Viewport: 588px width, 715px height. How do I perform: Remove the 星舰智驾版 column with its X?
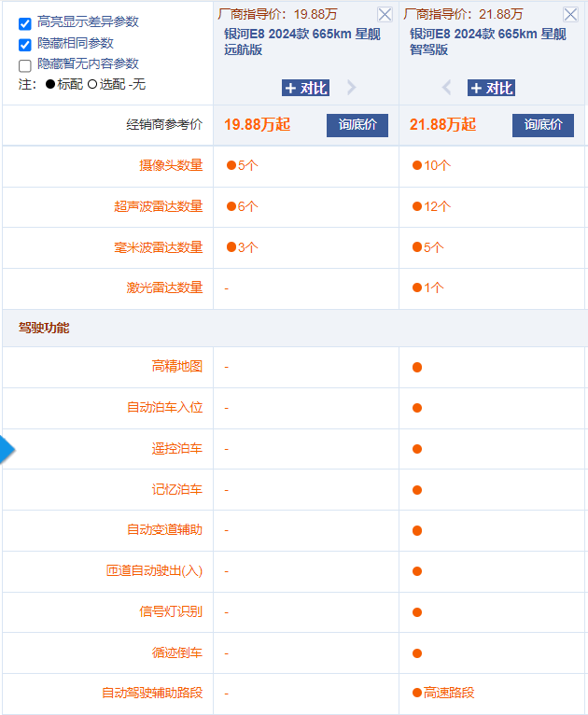pos(570,15)
